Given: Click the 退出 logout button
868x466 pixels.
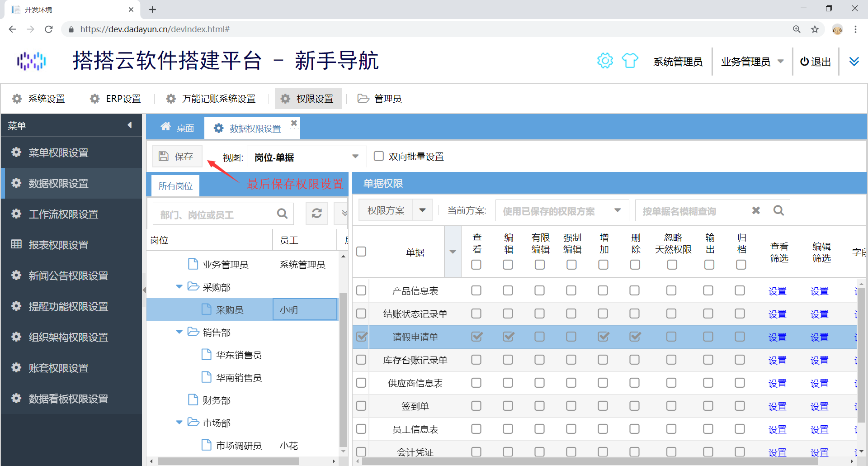Looking at the screenshot, I should point(816,62).
